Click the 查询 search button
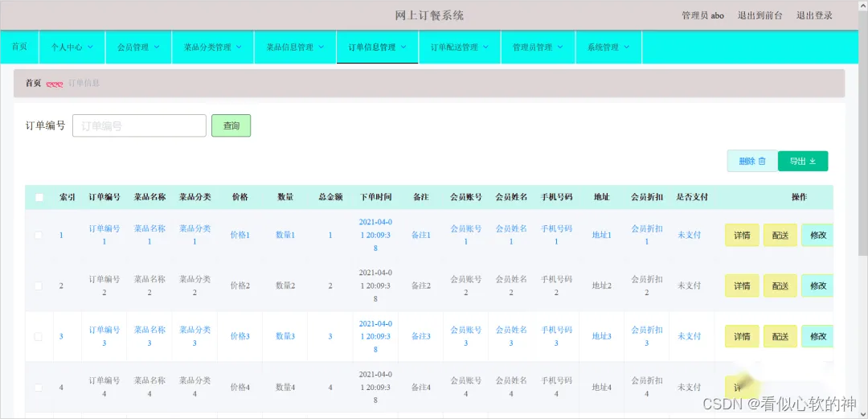This screenshot has width=868, height=419. point(231,125)
